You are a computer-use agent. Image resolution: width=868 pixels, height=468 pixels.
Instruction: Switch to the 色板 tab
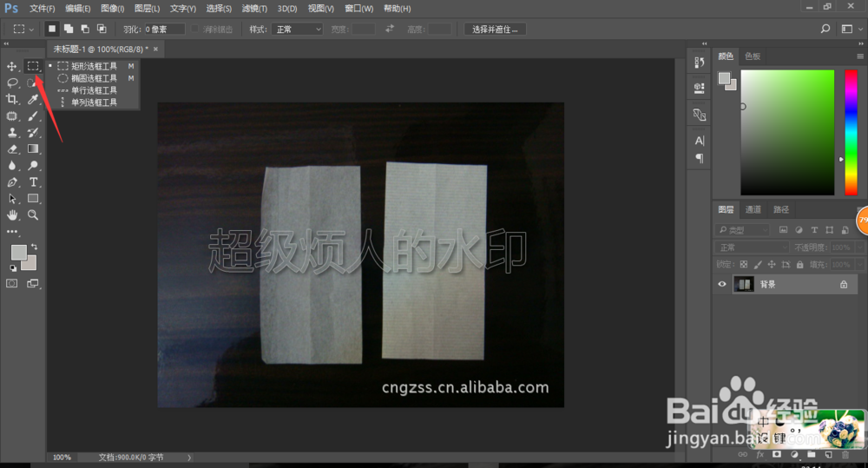pyautogui.click(x=753, y=56)
